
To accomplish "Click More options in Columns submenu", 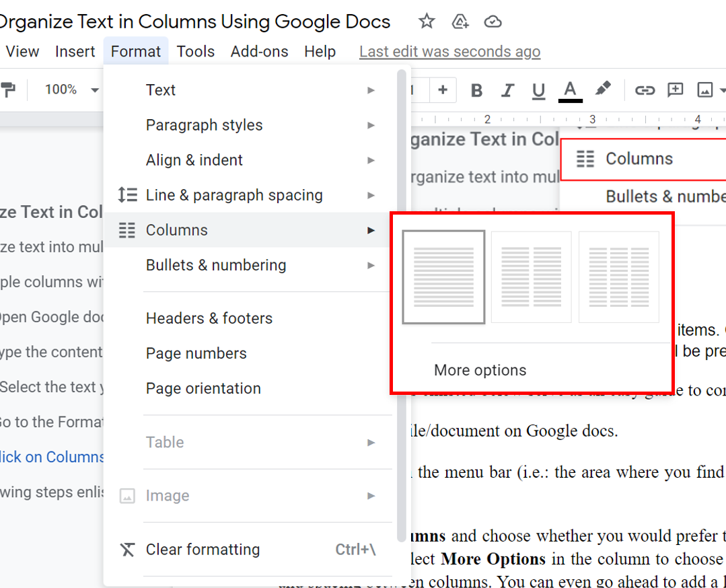I will 480,371.
